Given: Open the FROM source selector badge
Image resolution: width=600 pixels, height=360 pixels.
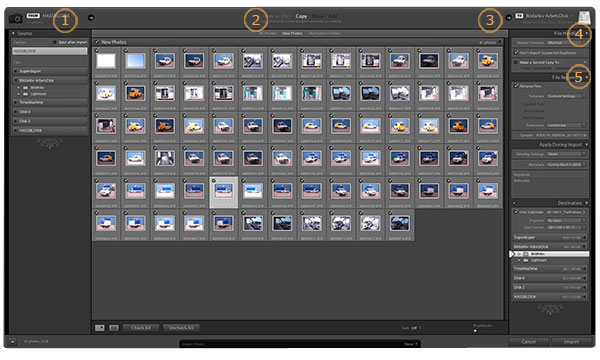Looking at the screenshot, I should tap(33, 16).
